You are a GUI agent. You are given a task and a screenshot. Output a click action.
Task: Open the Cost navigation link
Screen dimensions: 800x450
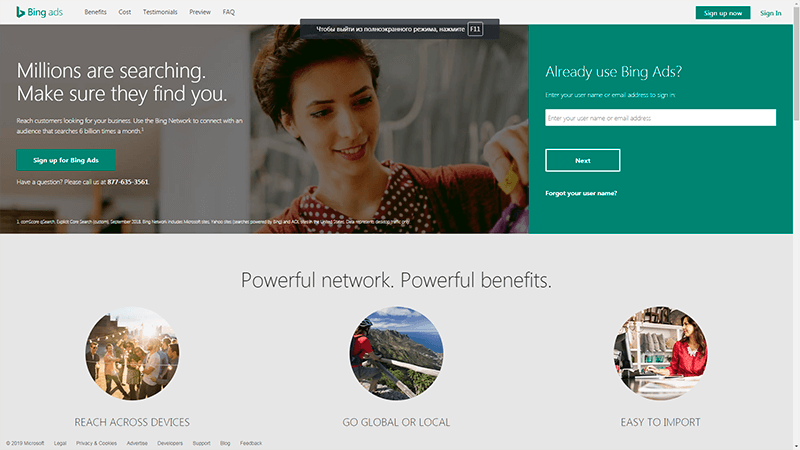(124, 12)
